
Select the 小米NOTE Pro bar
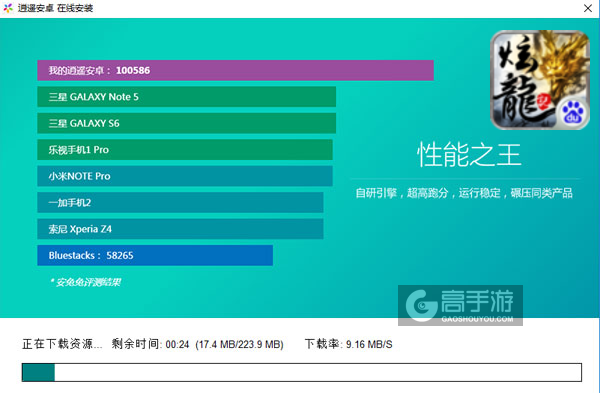(185, 176)
